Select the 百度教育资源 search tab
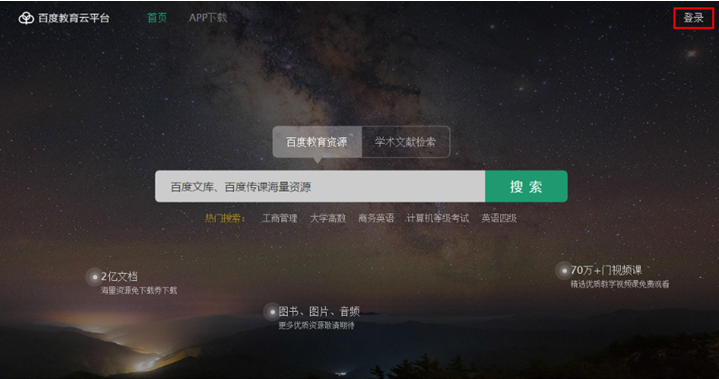 317,142
